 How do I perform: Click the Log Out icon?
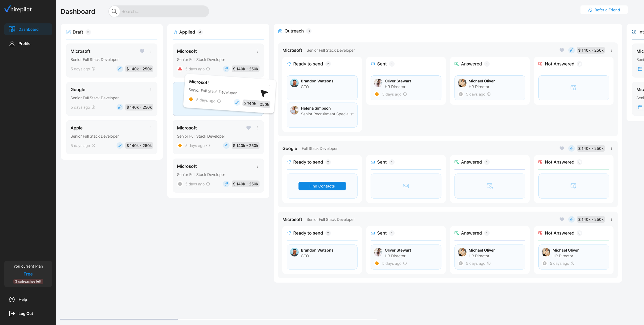pyautogui.click(x=12, y=314)
